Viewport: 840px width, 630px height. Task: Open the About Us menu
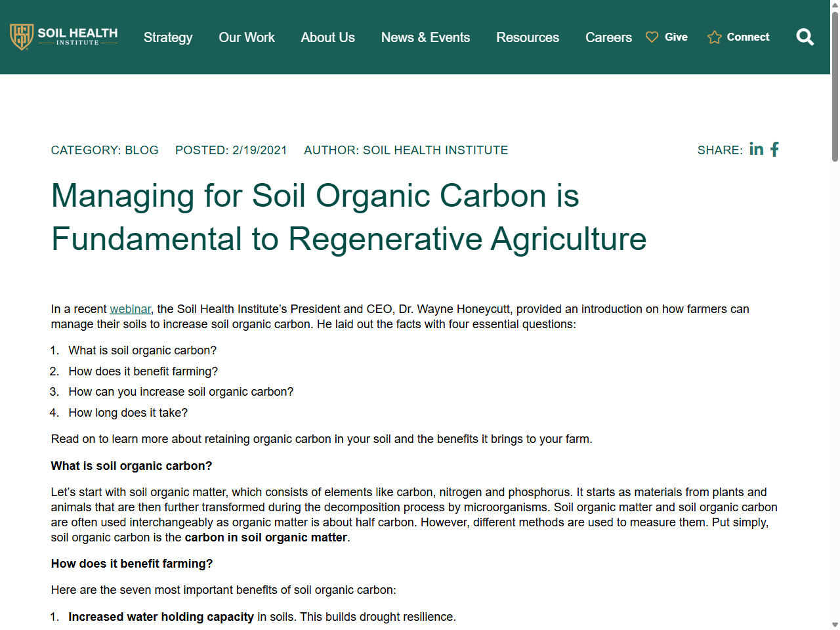327,37
